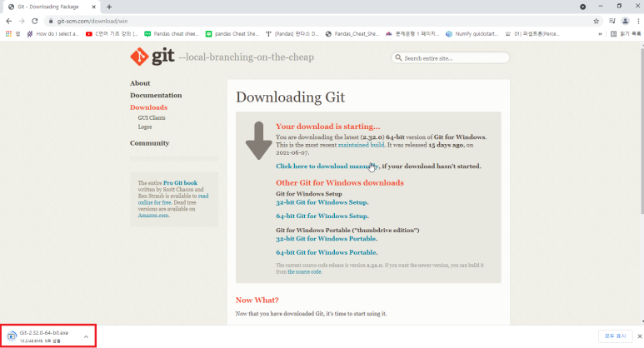The image size is (644, 348).
Task: Reload the current page
Action: tap(35, 21)
